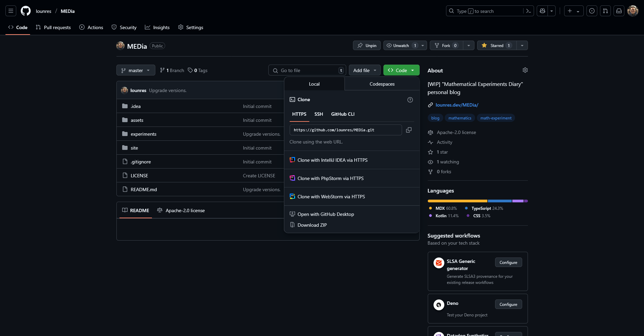Switch to the Codespaces tab
Image resolution: width=644 pixels, height=336 pixels.
(x=382, y=84)
